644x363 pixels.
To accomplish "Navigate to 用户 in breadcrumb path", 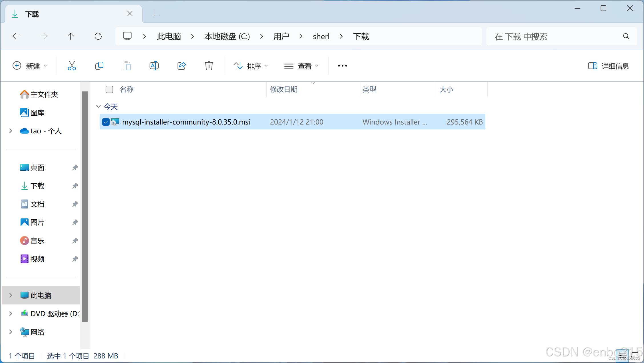I will point(281,36).
